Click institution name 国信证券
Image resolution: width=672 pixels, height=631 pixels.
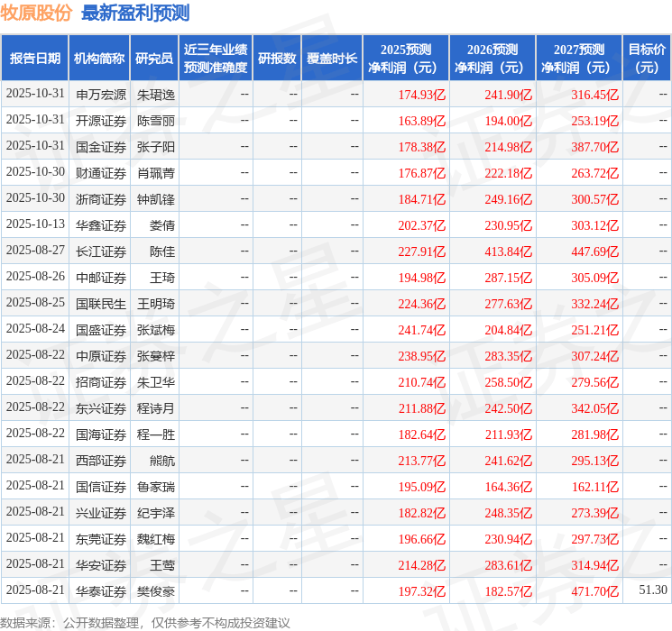pyautogui.click(x=101, y=487)
